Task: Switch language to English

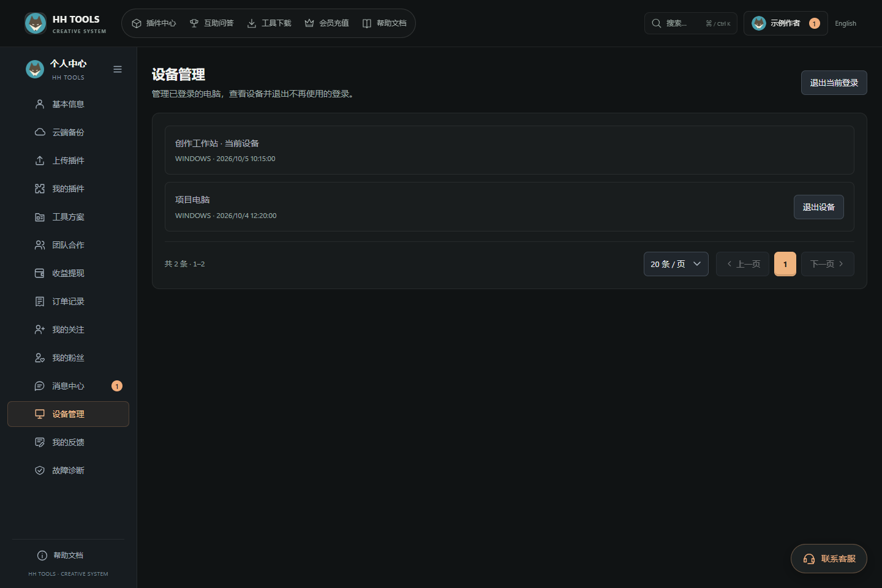Action: click(846, 23)
